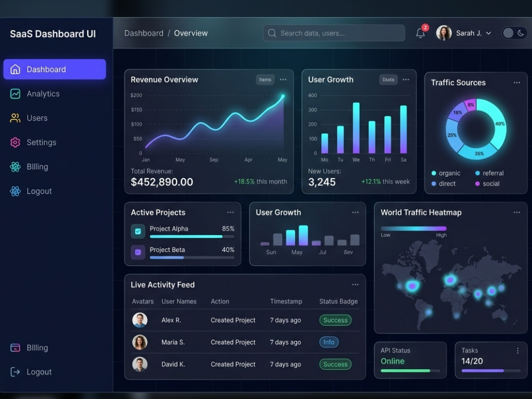This screenshot has width=532, height=399.
Task: Toggle Project Beta checkbox
Action: click(x=138, y=252)
